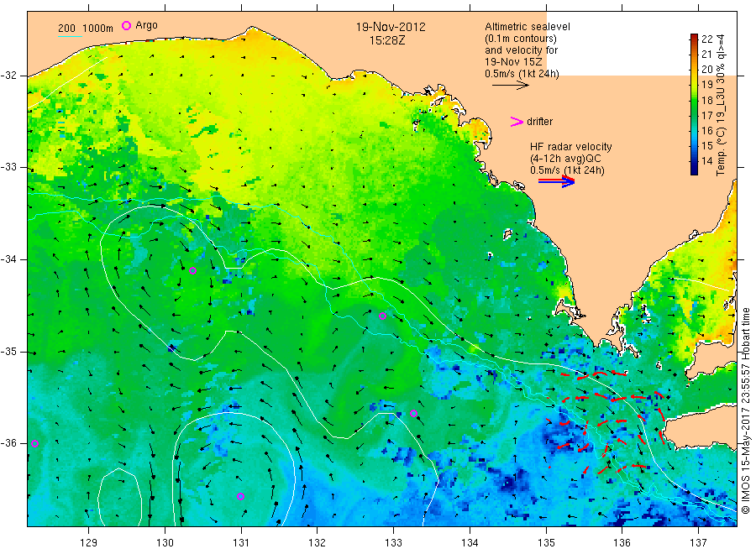756x554 pixels.
Task: Select Argo float marker near 133.3E 35.7S
Action: (x=413, y=413)
